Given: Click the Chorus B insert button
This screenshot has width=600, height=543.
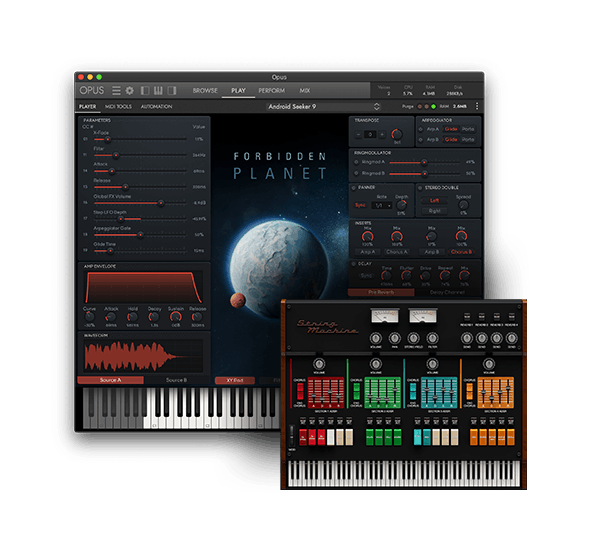Looking at the screenshot, I should (460, 252).
